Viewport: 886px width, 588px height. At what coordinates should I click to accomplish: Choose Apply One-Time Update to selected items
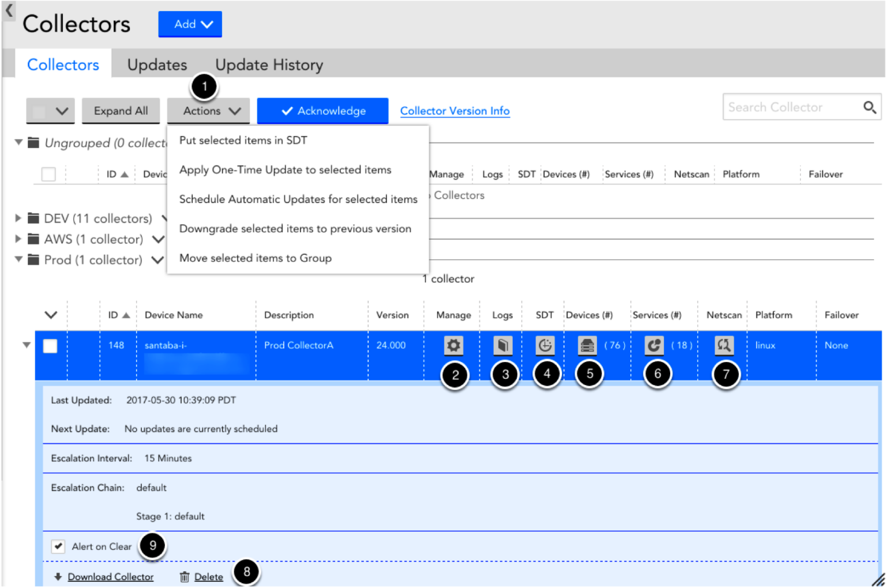(286, 169)
